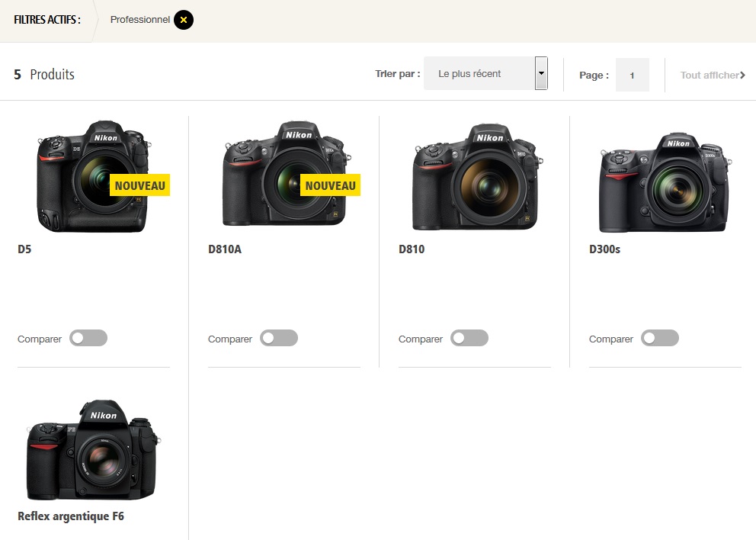
Task: Click the NOUVEAU badge on the D5
Action: 139,185
